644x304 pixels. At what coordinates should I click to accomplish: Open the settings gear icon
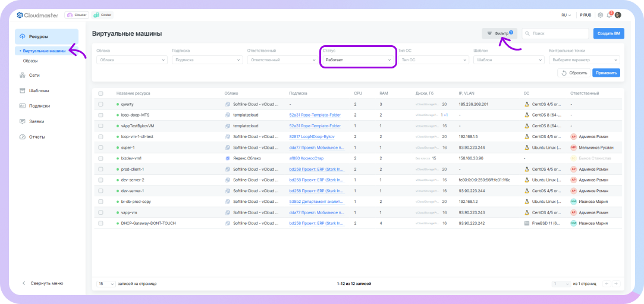(x=600, y=15)
